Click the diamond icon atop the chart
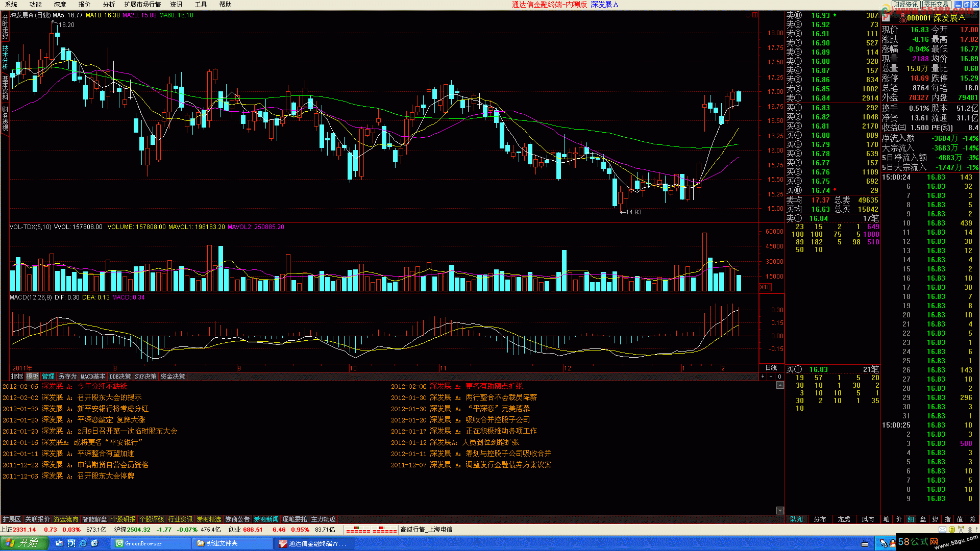This screenshot has height=551, width=980. (748, 15)
